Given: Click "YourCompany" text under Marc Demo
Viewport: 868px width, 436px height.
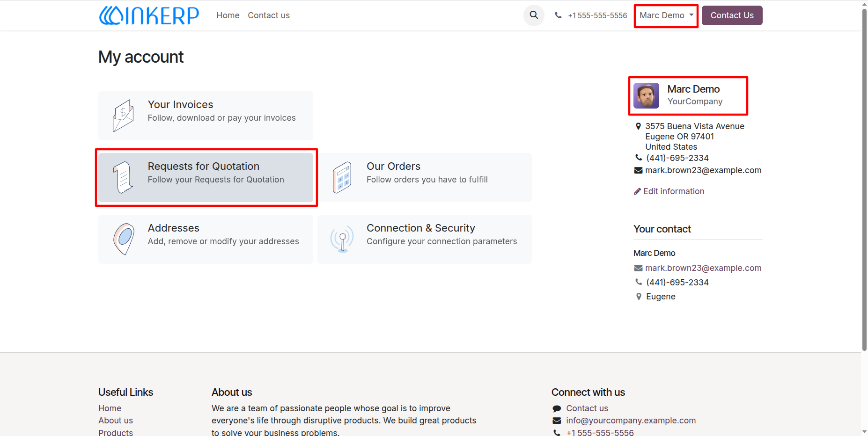Looking at the screenshot, I should [x=695, y=102].
